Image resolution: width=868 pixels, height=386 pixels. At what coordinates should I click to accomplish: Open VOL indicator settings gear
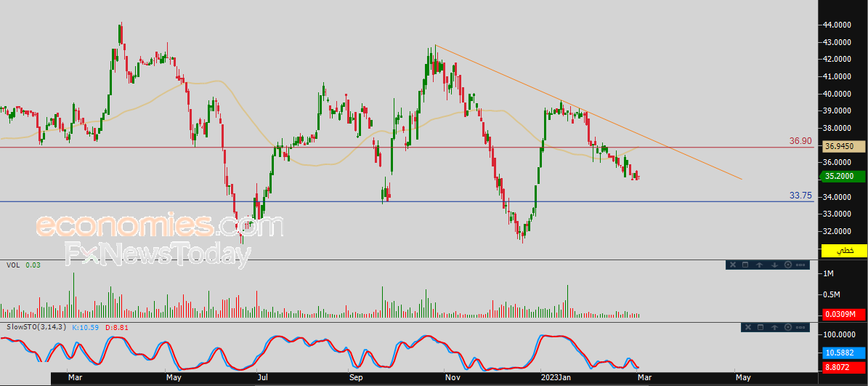787,265
